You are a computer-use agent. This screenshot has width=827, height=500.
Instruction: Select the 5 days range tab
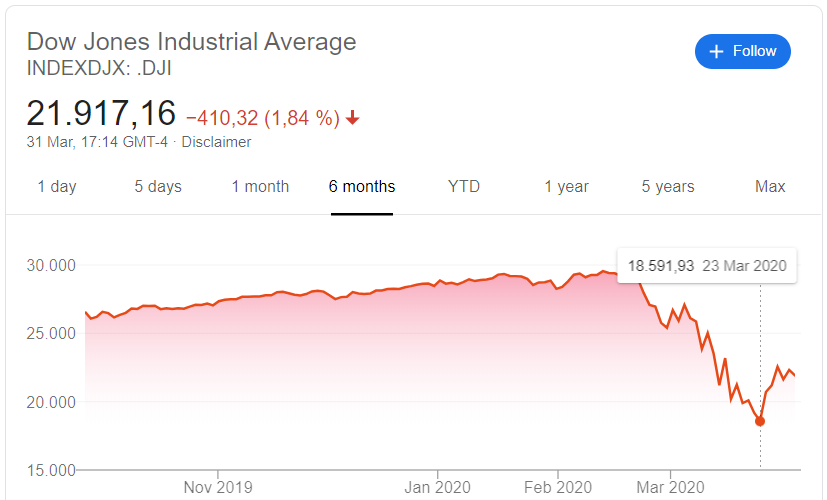[x=158, y=187]
